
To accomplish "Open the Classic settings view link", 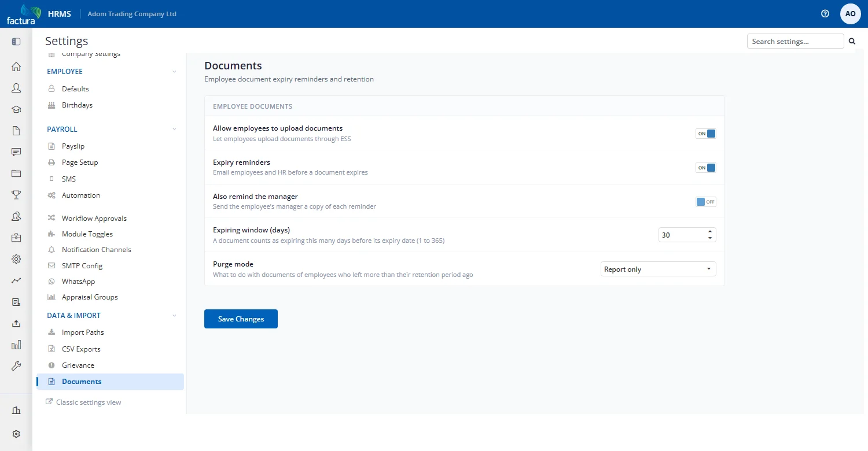I will (83, 402).
